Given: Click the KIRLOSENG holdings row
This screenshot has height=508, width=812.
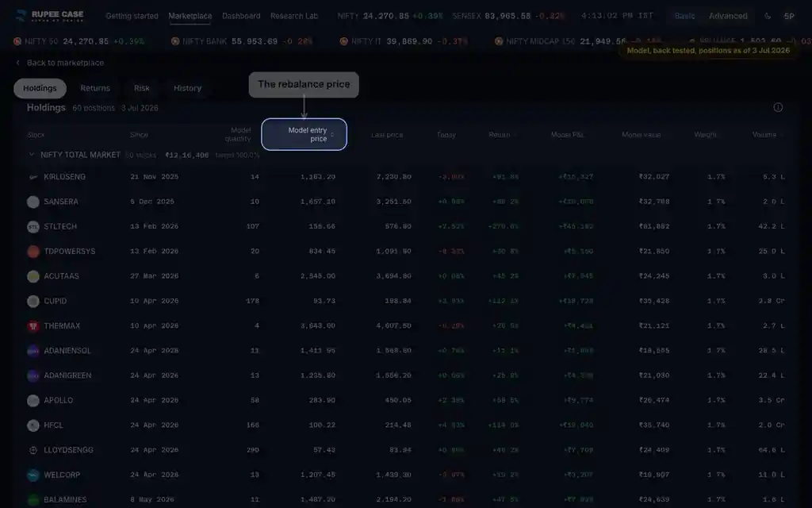Looking at the screenshot, I should 406,177.
